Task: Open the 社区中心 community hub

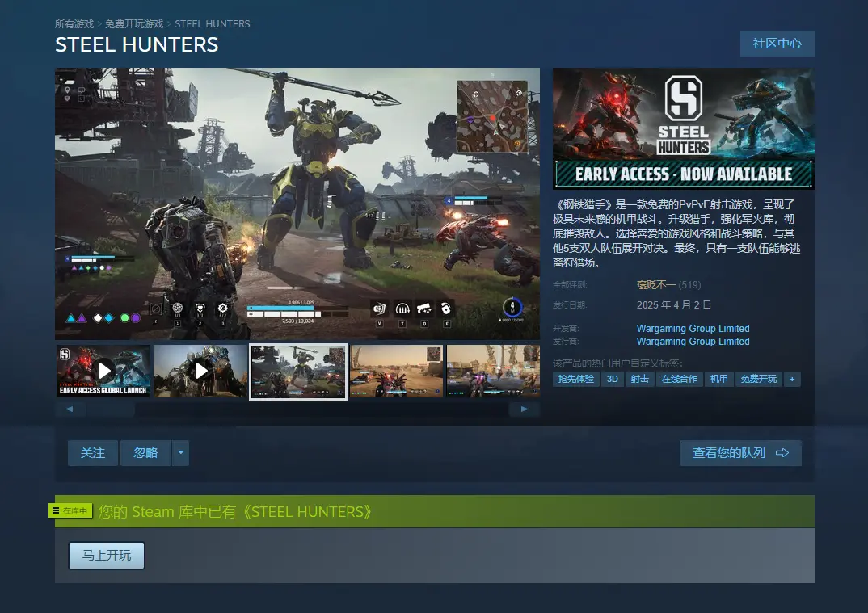Action: coord(777,44)
